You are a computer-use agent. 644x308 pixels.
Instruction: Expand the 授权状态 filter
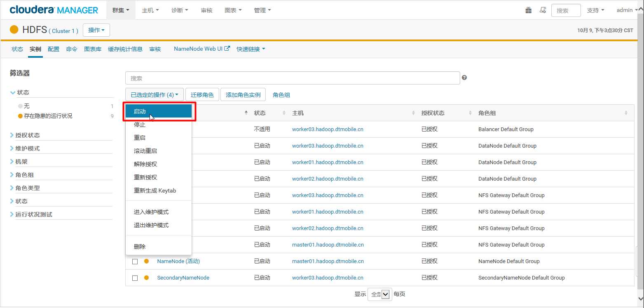(x=25, y=135)
